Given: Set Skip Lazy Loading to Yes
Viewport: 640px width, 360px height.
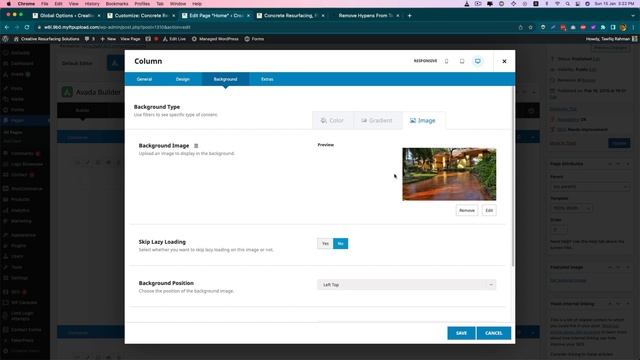Looking at the screenshot, I should (x=325, y=244).
